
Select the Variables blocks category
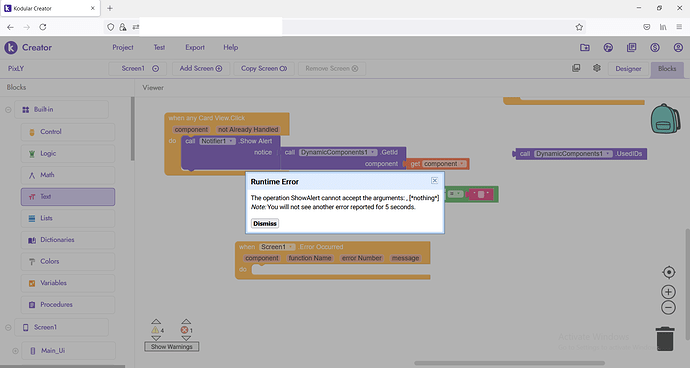tap(68, 283)
